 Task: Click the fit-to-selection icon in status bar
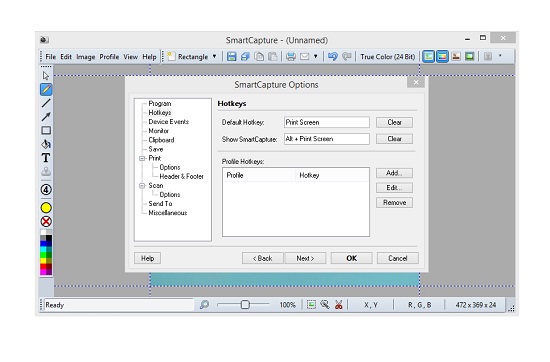pos(311,304)
